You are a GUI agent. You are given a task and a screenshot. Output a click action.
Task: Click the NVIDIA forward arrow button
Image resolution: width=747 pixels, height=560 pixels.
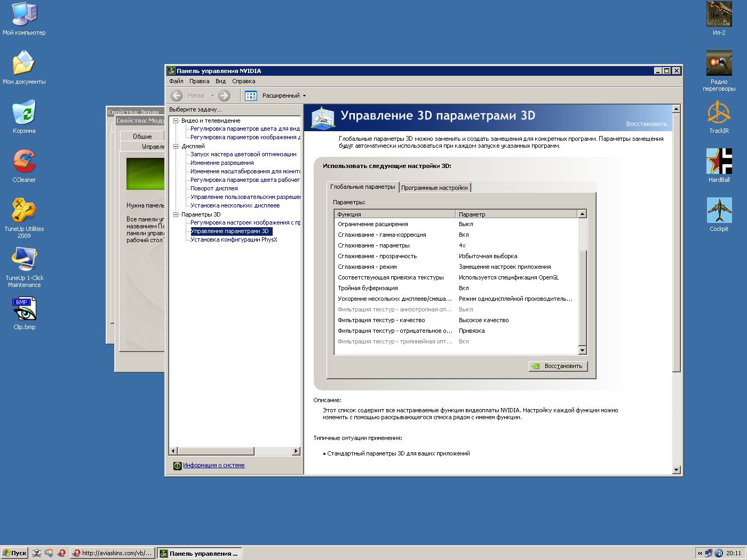pos(224,95)
